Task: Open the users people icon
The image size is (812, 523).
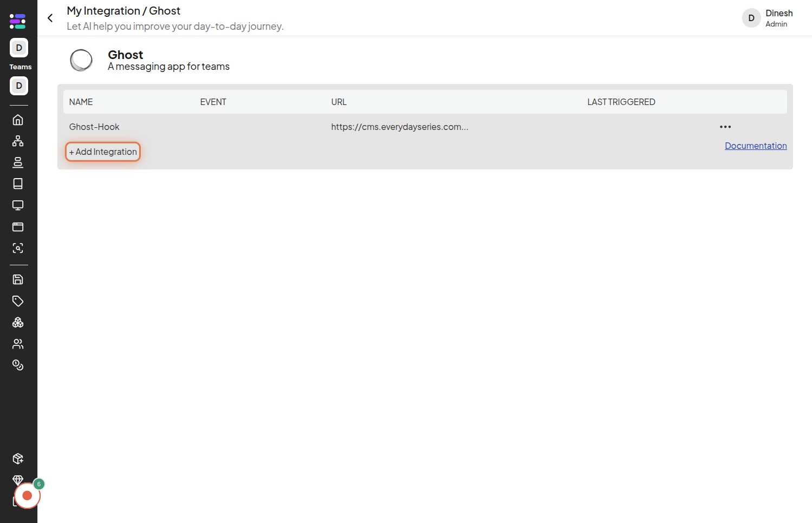Action: [18, 344]
